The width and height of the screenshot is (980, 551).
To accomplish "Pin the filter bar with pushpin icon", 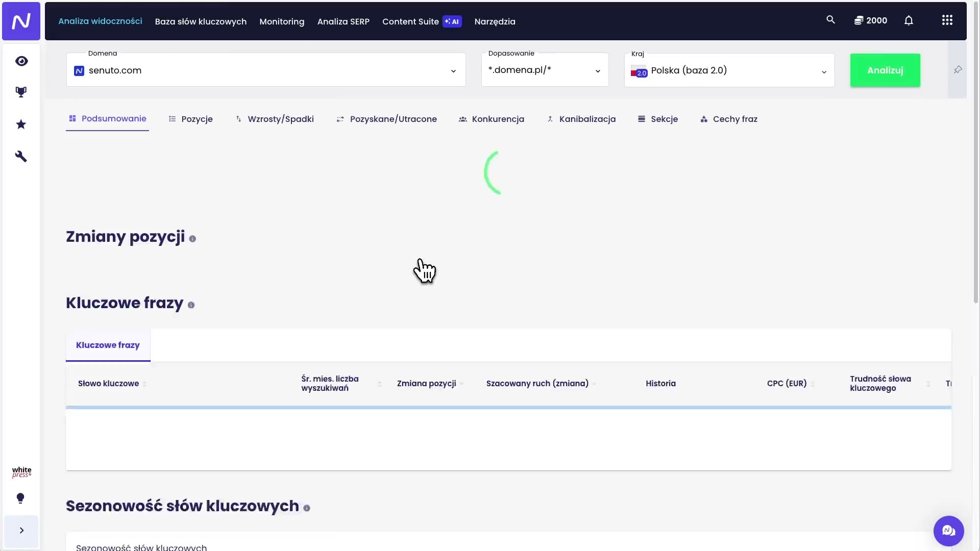I will click(x=958, y=70).
